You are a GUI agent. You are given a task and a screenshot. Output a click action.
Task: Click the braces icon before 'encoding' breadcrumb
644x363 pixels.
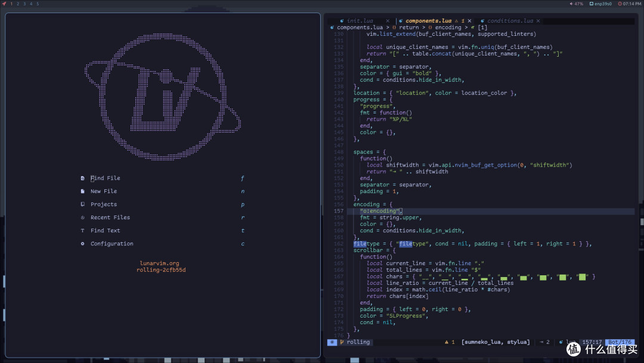pyautogui.click(x=430, y=27)
